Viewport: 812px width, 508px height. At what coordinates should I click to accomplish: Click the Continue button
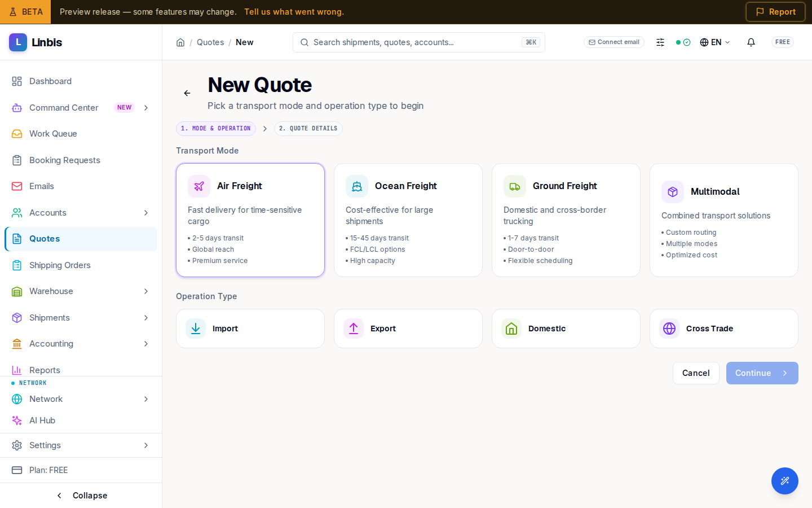pos(762,373)
